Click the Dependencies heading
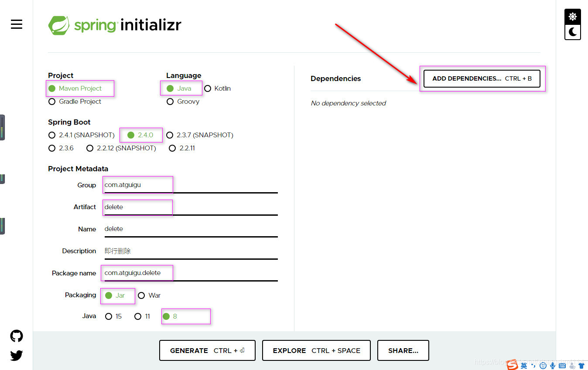Screen dimensions: 588x370 pos(335,79)
